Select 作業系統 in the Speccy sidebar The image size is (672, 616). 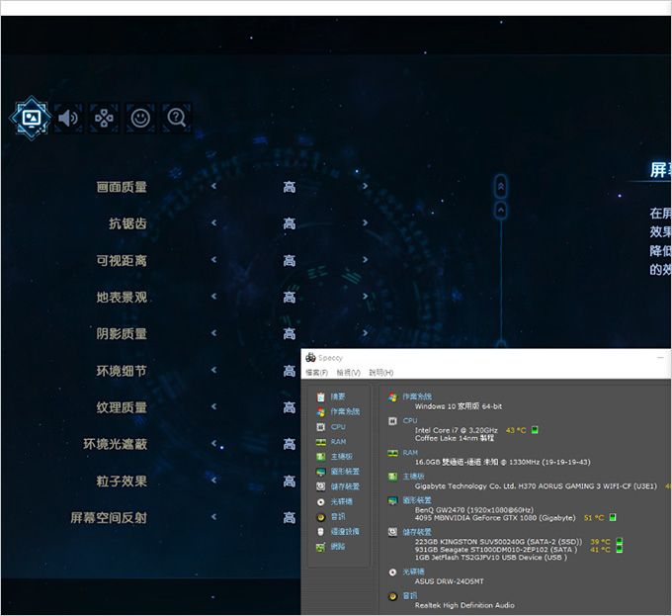338,412
